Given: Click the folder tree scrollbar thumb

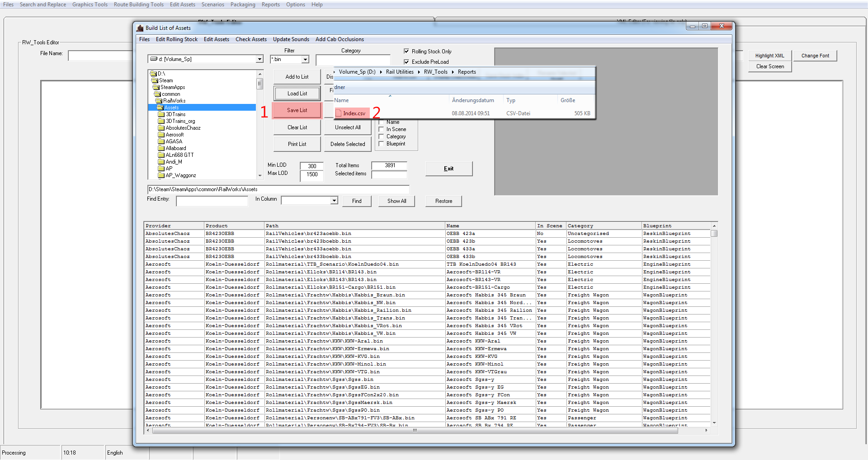Looking at the screenshot, I should 260,84.
